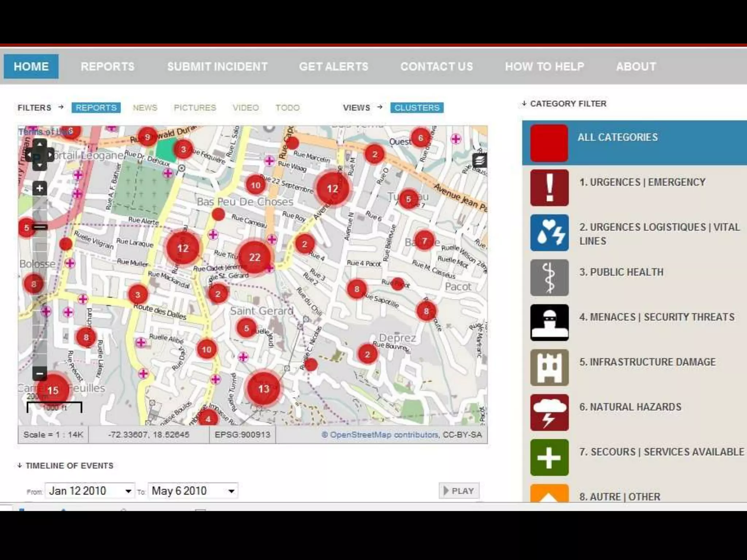Click the All Categories red swatch

pos(549,143)
